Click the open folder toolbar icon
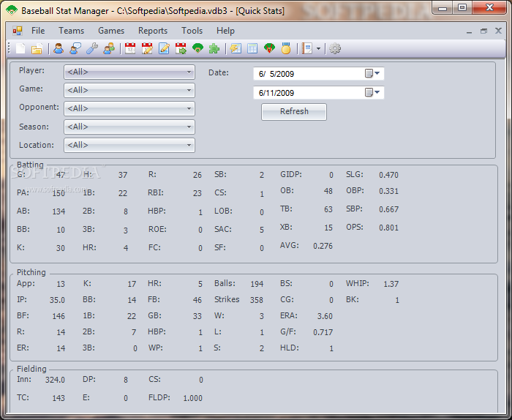 click(x=37, y=49)
